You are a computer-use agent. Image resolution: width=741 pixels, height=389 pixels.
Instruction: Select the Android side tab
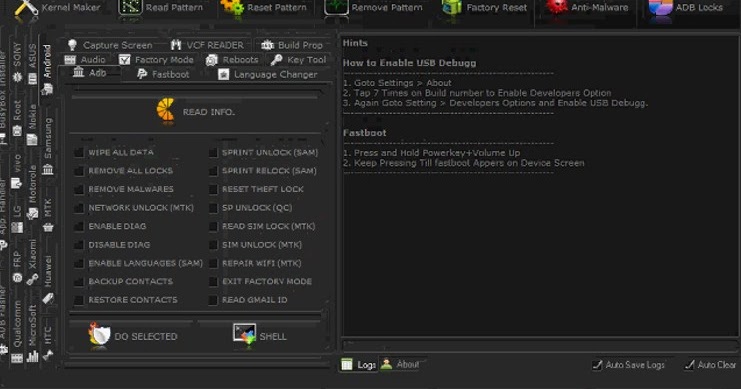pos(47,69)
